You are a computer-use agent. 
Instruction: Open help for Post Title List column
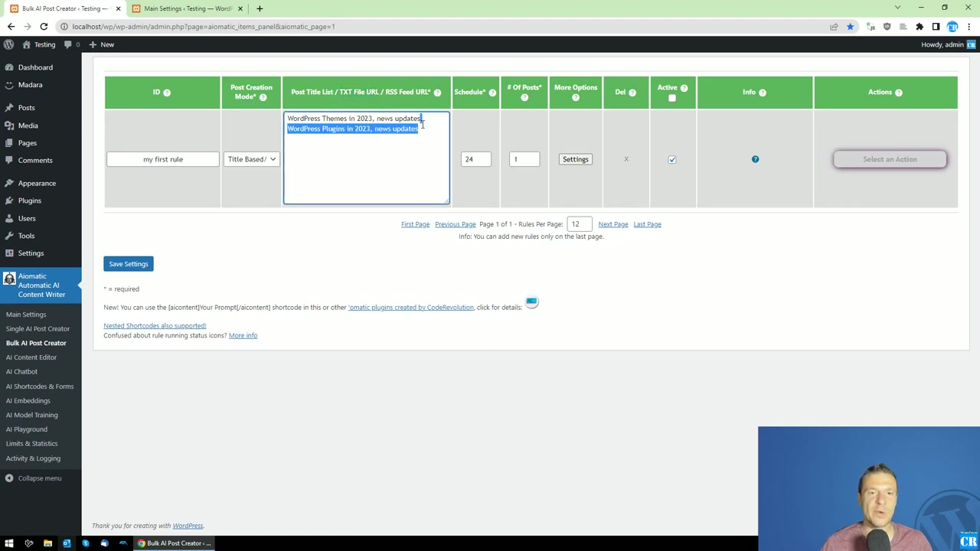(x=437, y=93)
